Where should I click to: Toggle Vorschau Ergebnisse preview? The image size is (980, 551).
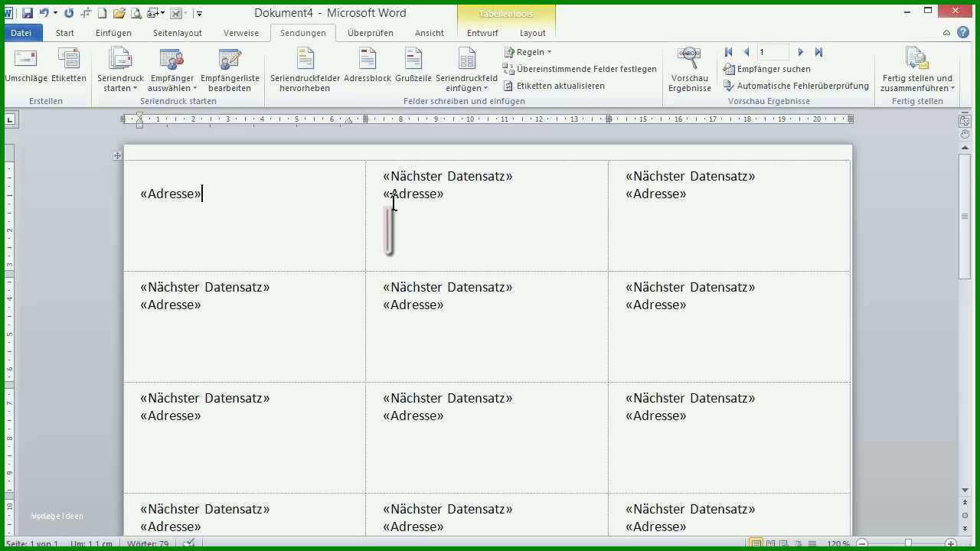(690, 69)
